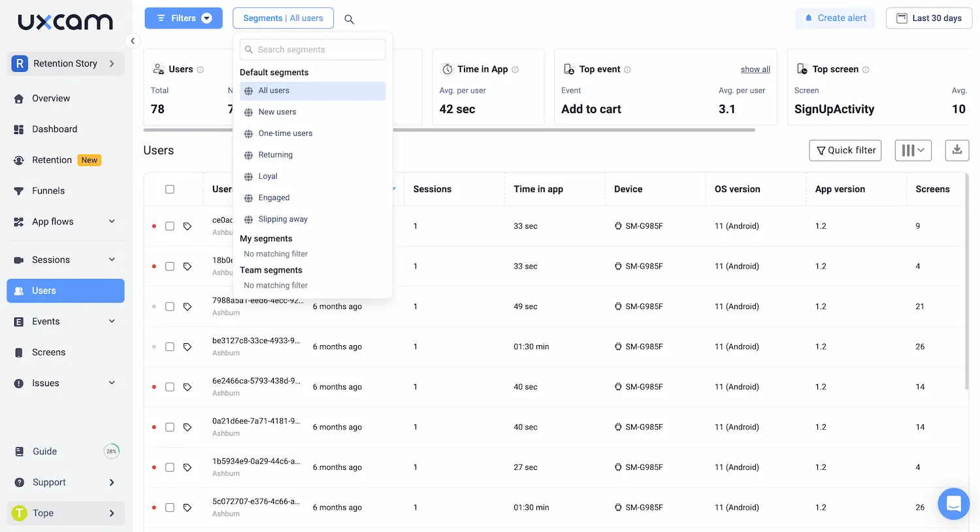Image resolution: width=980 pixels, height=532 pixels.
Task: Click the vertical scrollbar of users table
Action: point(966,281)
